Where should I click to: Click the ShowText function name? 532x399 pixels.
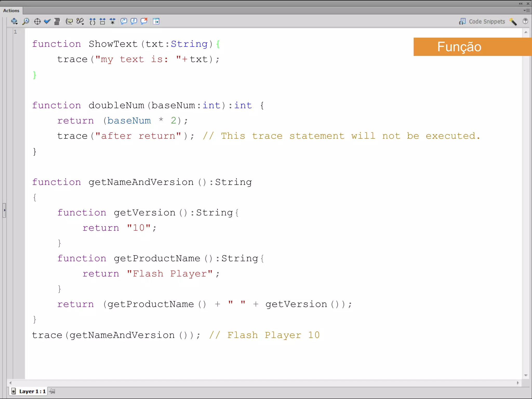tap(113, 44)
